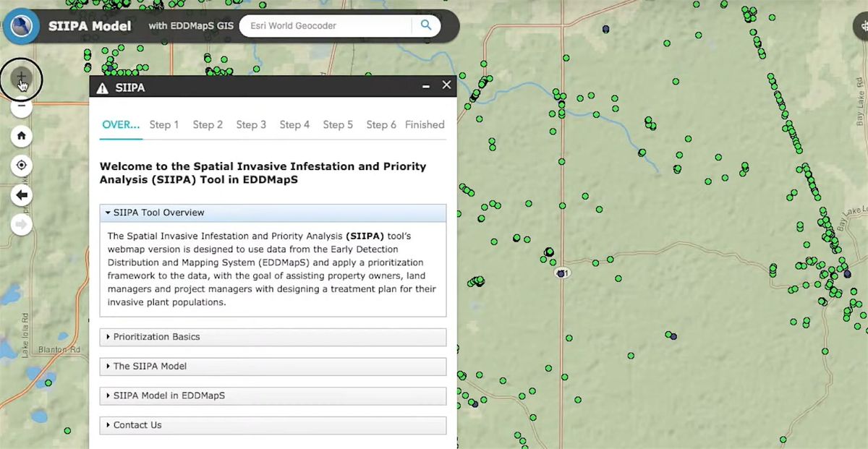Reset map to the home extent
This screenshot has height=449, width=868.
22,136
